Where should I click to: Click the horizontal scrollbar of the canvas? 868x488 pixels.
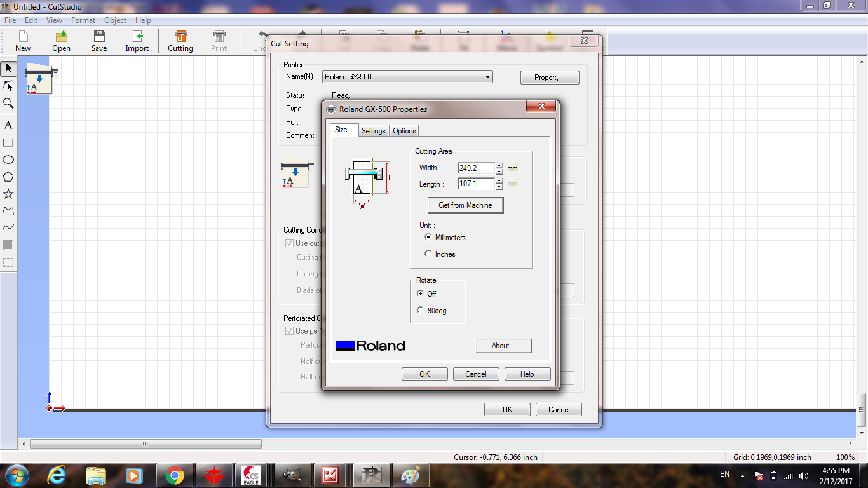146,444
